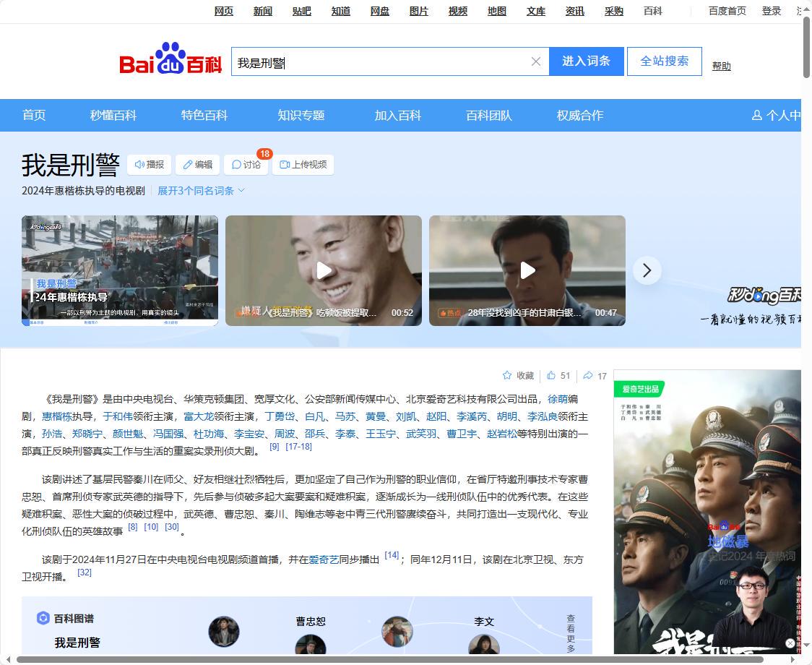The width and height of the screenshot is (812, 665).
Task: Play the 00:52 video thumbnail
Action: [324, 270]
